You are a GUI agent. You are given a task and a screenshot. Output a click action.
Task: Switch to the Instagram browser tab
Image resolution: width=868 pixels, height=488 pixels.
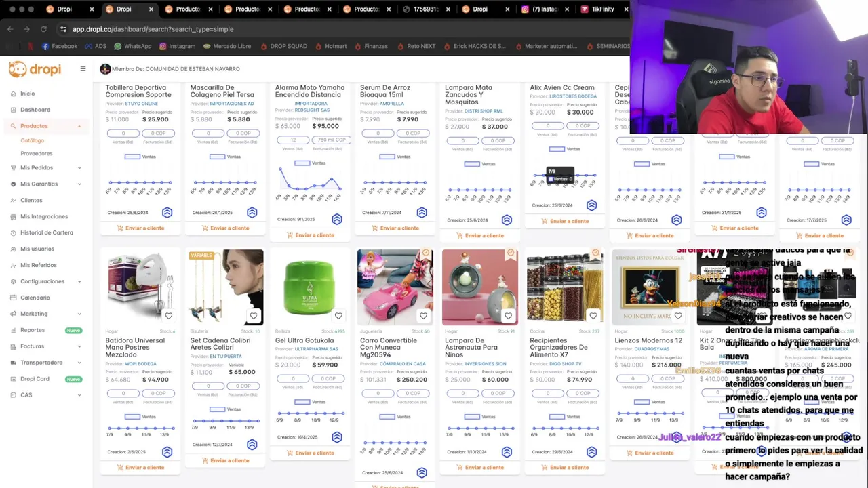tap(545, 9)
